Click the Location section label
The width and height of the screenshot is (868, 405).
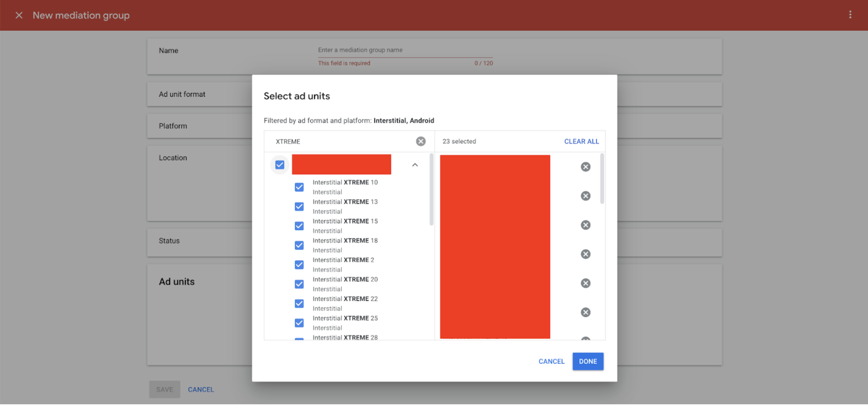[173, 158]
